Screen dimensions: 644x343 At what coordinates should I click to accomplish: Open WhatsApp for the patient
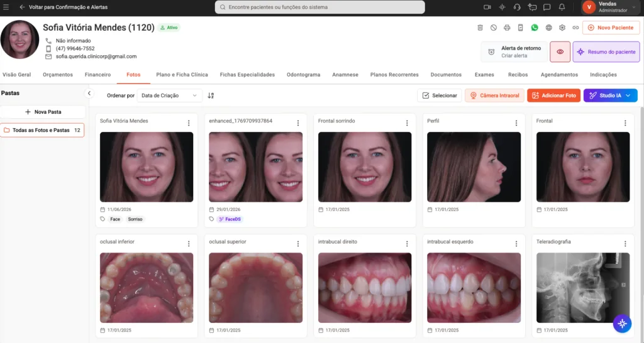click(x=535, y=28)
